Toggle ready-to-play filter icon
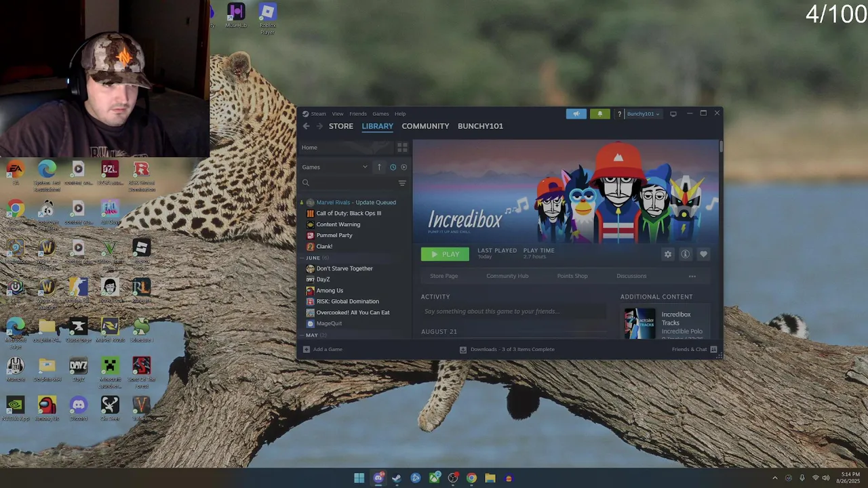Screen dimensions: 868x488 click(403, 167)
